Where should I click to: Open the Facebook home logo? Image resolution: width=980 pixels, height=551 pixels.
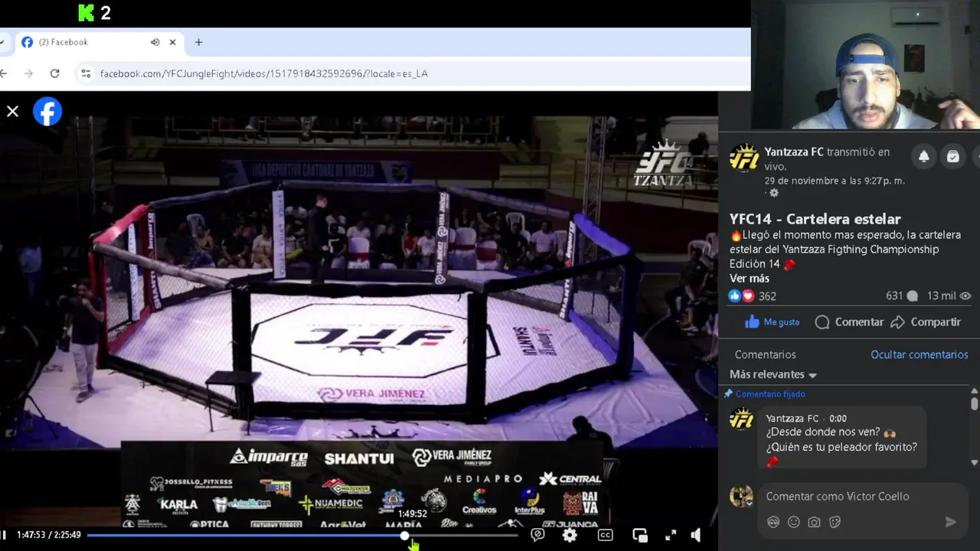[47, 112]
